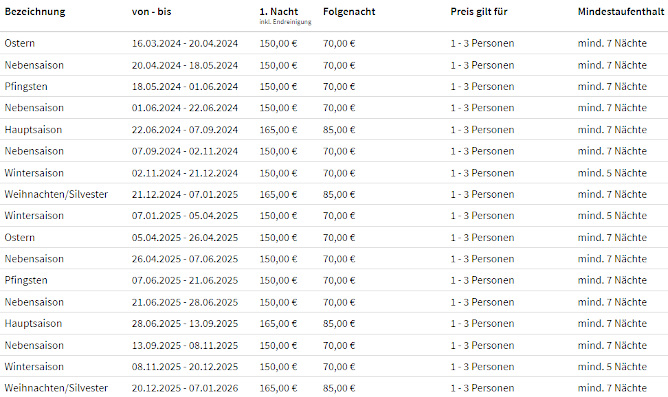Screen dimensions: 668x397
Task: Select date range 20.12.2025 - 07.01.2026
Action: [x=184, y=388]
